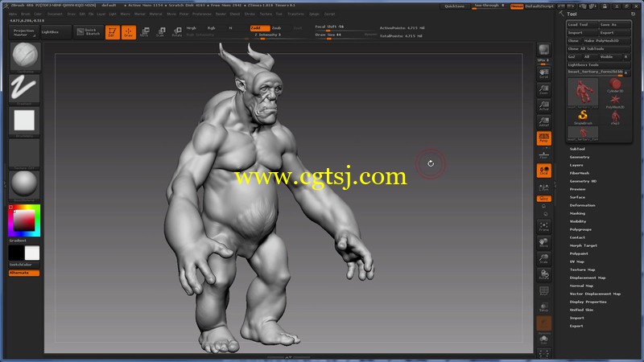Screen dimensions: 644x362
Task: Toggle the Floor grid
Action: pyautogui.click(x=544, y=155)
